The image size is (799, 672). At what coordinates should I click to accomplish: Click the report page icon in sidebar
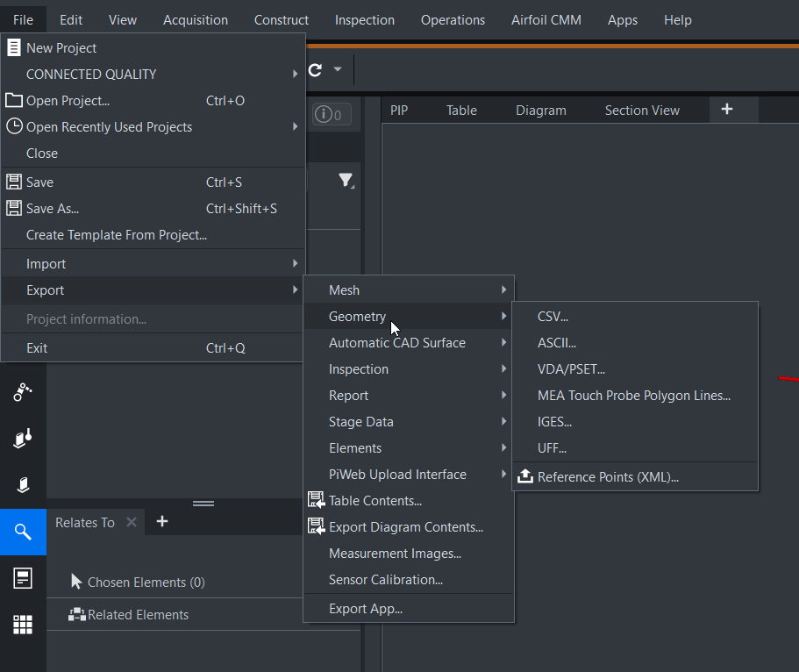[x=23, y=578]
